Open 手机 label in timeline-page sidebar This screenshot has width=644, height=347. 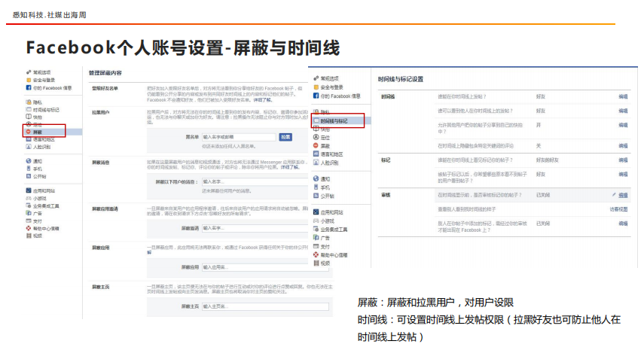325,187
